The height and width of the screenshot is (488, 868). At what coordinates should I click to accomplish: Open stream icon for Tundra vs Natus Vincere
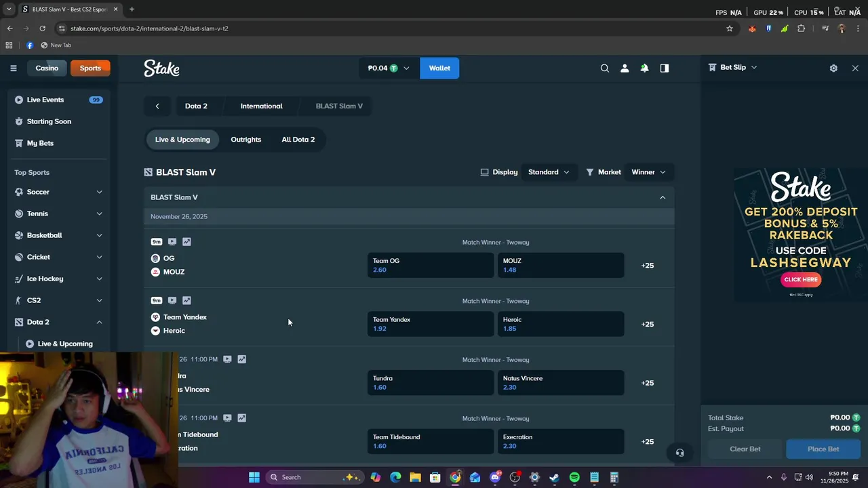point(227,359)
